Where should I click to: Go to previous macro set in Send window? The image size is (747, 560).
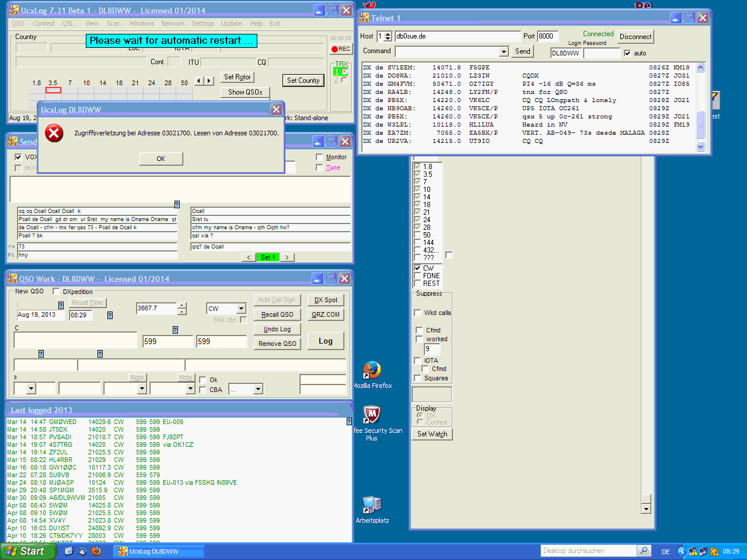249,257
